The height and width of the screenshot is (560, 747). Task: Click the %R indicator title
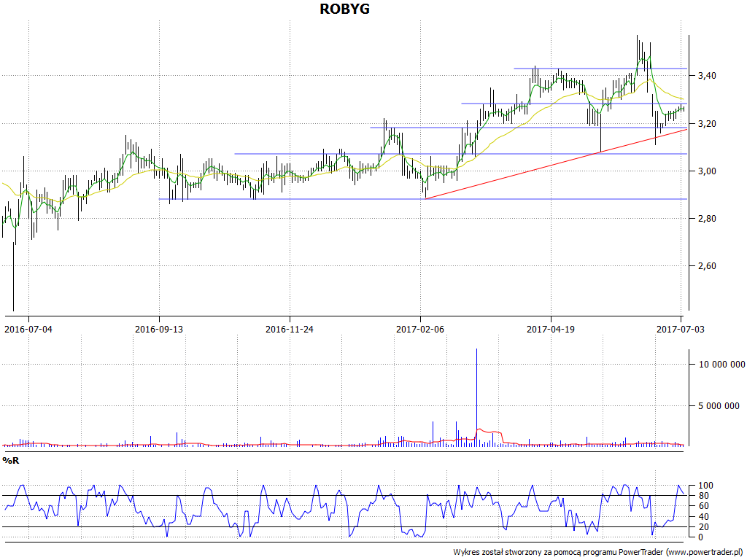tap(10, 461)
